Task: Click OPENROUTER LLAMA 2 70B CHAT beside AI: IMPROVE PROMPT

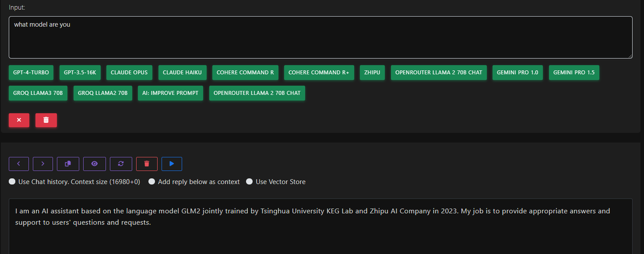Action: tap(257, 93)
